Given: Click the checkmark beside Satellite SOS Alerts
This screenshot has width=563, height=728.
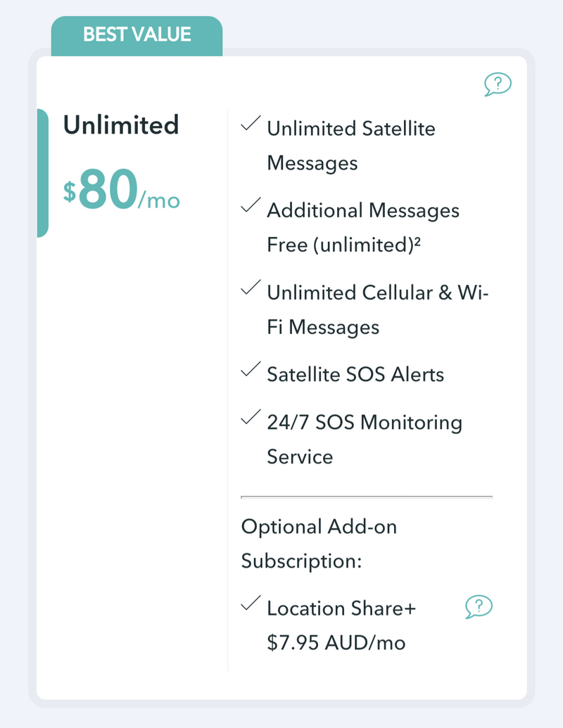Looking at the screenshot, I should pyautogui.click(x=250, y=371).
